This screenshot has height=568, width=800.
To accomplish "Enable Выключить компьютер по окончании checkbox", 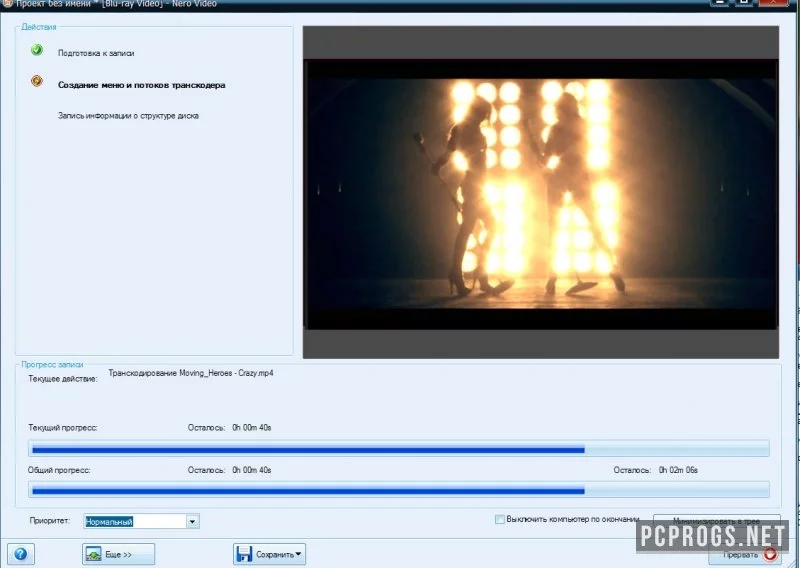I will point(499,519).
